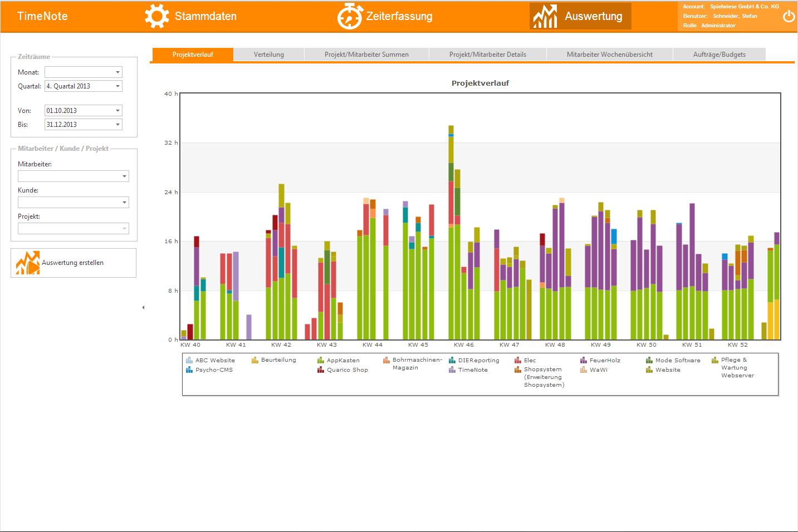
Task: Click the TimeNote logo link
Action: (42, 16)
